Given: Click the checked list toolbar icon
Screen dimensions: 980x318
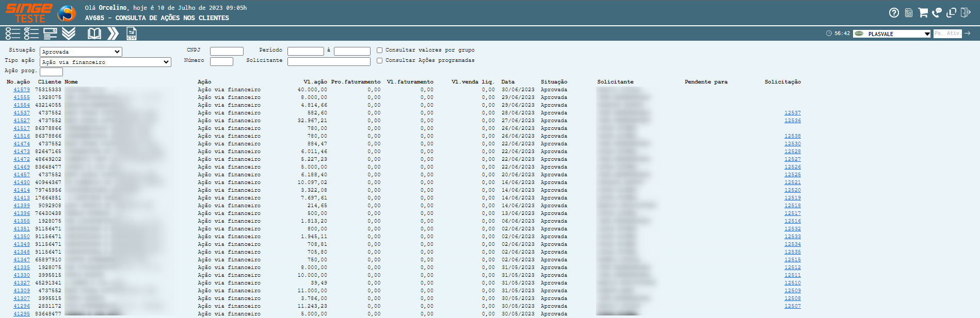Looking at the screenshot, I should [x=31, y=34].
